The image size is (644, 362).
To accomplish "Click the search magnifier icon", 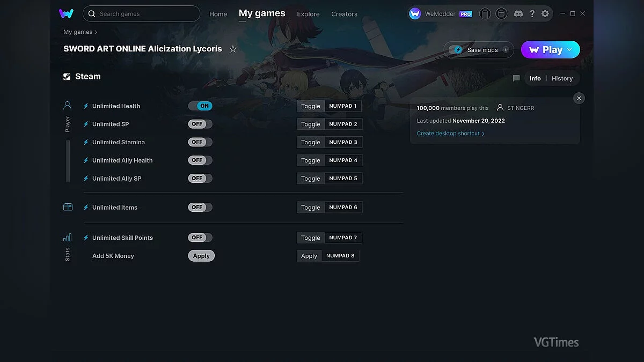I will click(92, 13).
